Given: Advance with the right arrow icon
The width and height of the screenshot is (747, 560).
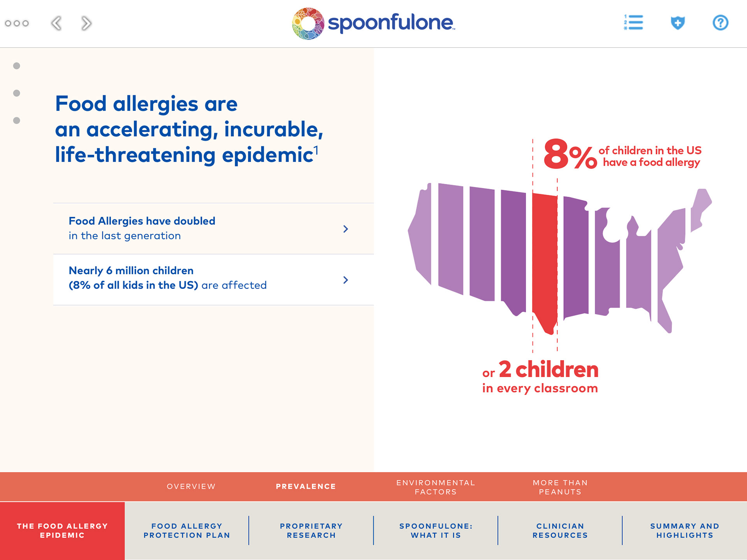Looking at the screenshot, I should (x=86, y=23).
